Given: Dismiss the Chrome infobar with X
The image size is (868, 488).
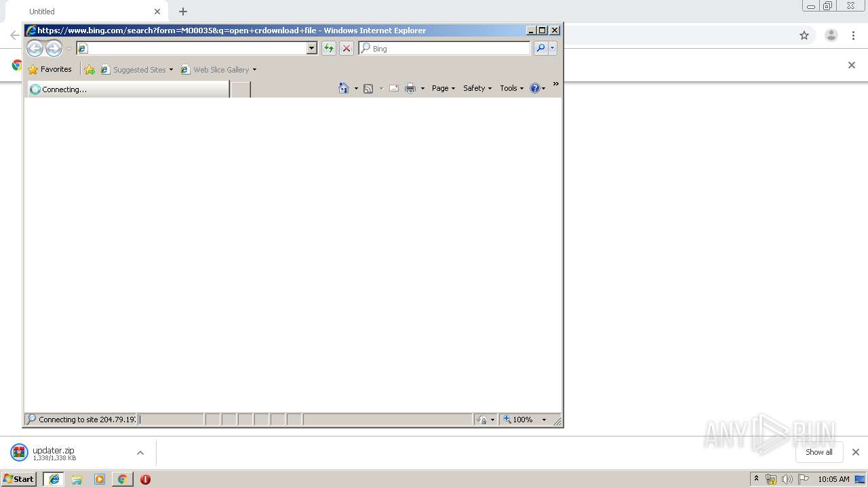Looking at the screenshot, I should click(852, 65).
